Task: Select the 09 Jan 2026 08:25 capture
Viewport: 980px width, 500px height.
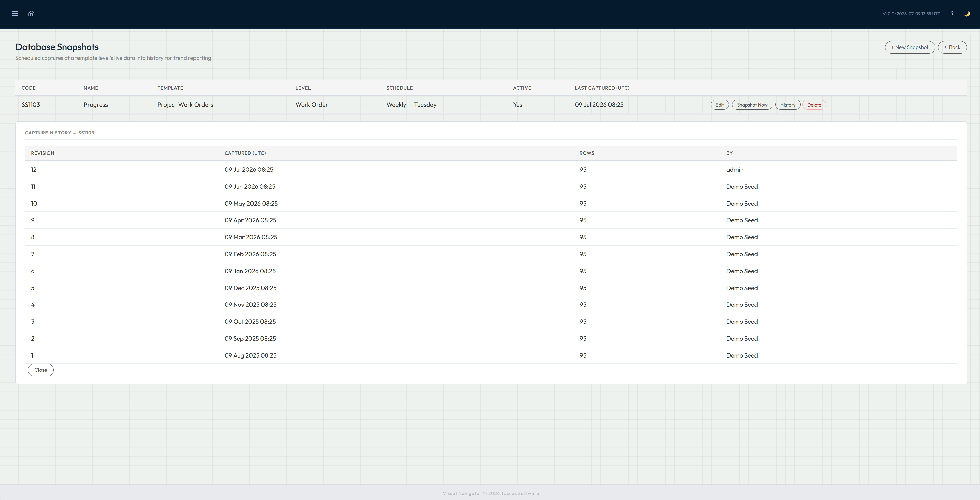Action: pos(250,271)
